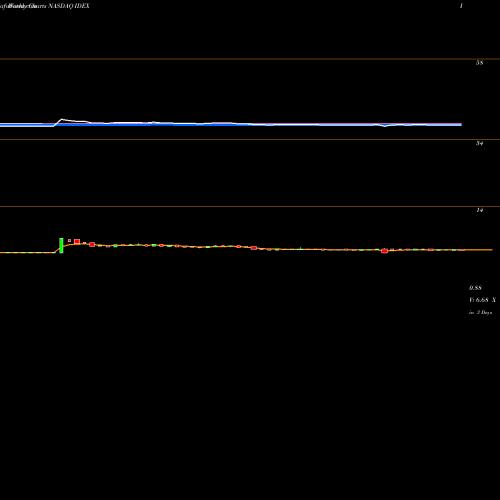Viewport: 500px width, 500px height.
Task: Select the 14 price axis label
Action: (479, 210)
